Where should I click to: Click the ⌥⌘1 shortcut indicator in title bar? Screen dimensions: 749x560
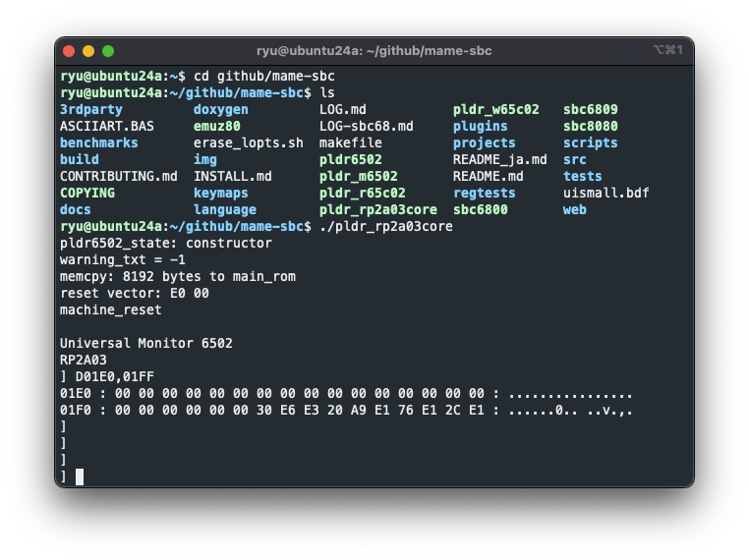pos(667,50)
